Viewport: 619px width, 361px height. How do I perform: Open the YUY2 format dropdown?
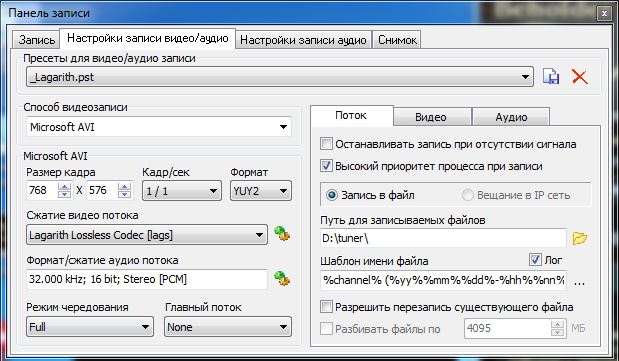click(261, 191)
